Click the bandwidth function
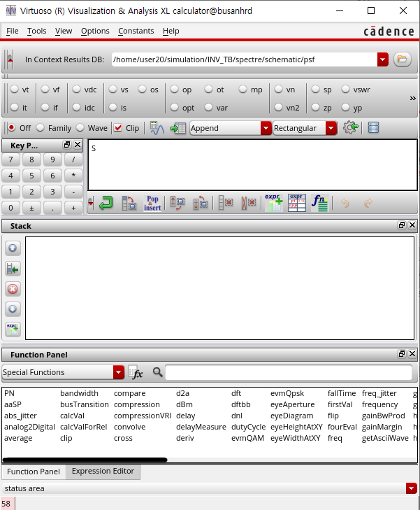The height and width of the screenshot is (510, 420). point(79,393)
